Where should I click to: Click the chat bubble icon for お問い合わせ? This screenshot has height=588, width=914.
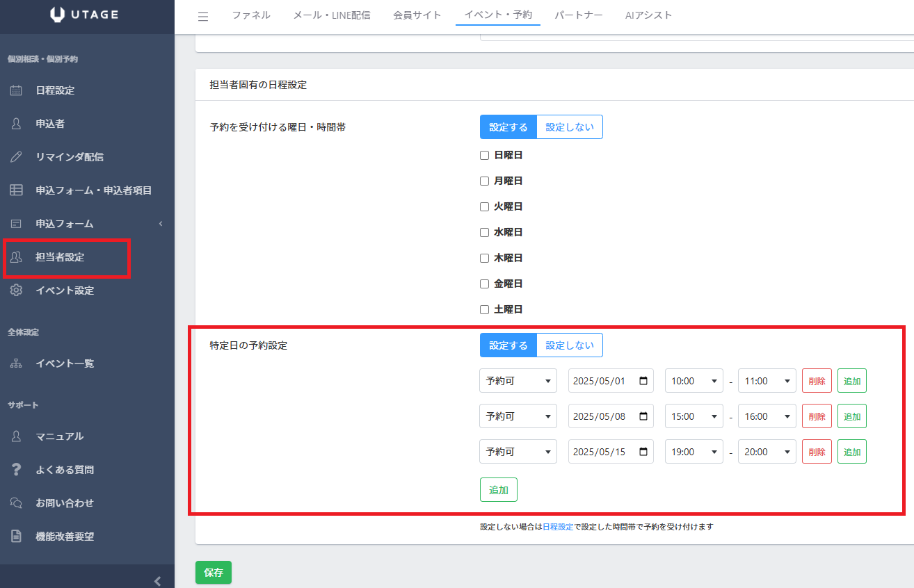click(16, 503)
